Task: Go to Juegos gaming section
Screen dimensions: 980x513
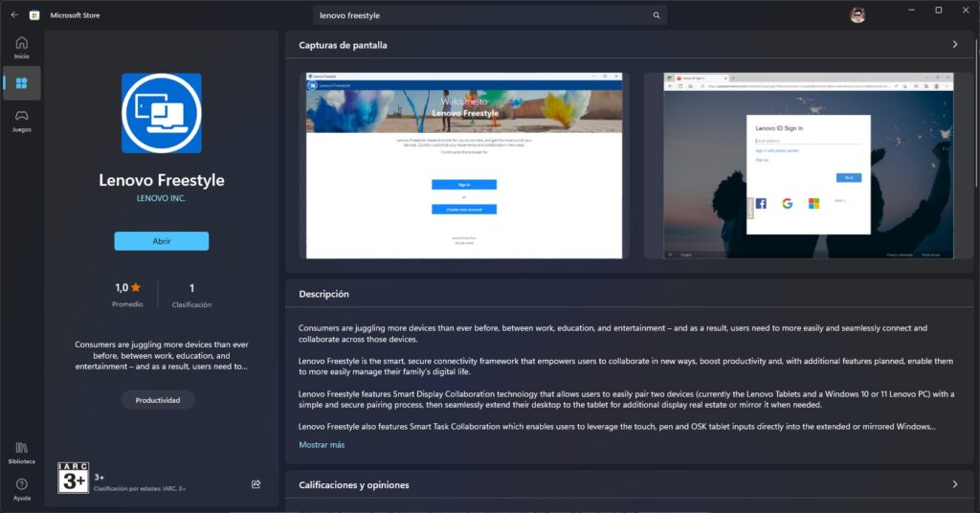Action: tap(21, 120)
